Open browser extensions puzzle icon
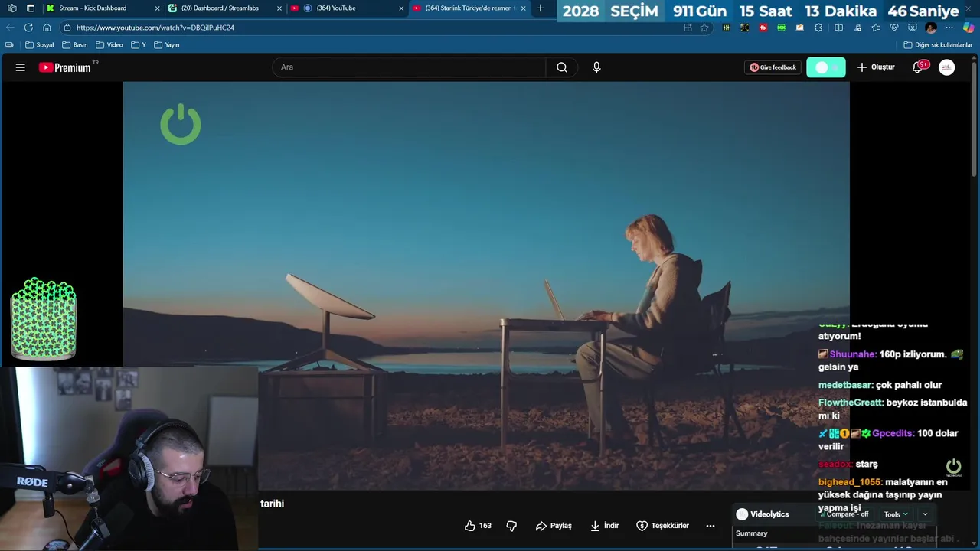980x551 pixels. pyautogui.click(x=818, y=28)
